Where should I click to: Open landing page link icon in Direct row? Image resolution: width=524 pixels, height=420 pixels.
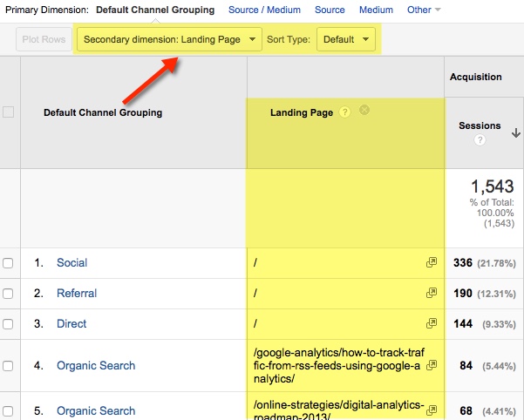(432, 323)
